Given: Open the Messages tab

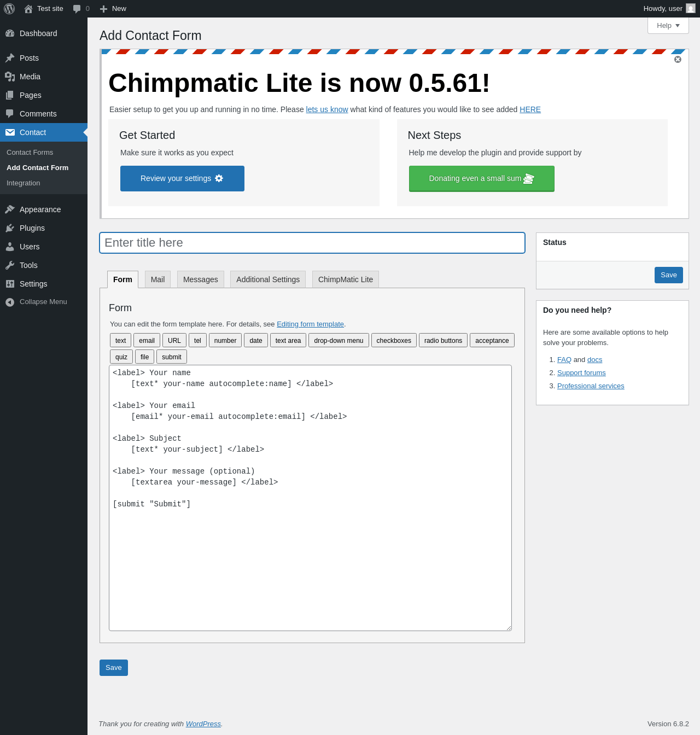Looking at the screenshot, I should (201, 279).
